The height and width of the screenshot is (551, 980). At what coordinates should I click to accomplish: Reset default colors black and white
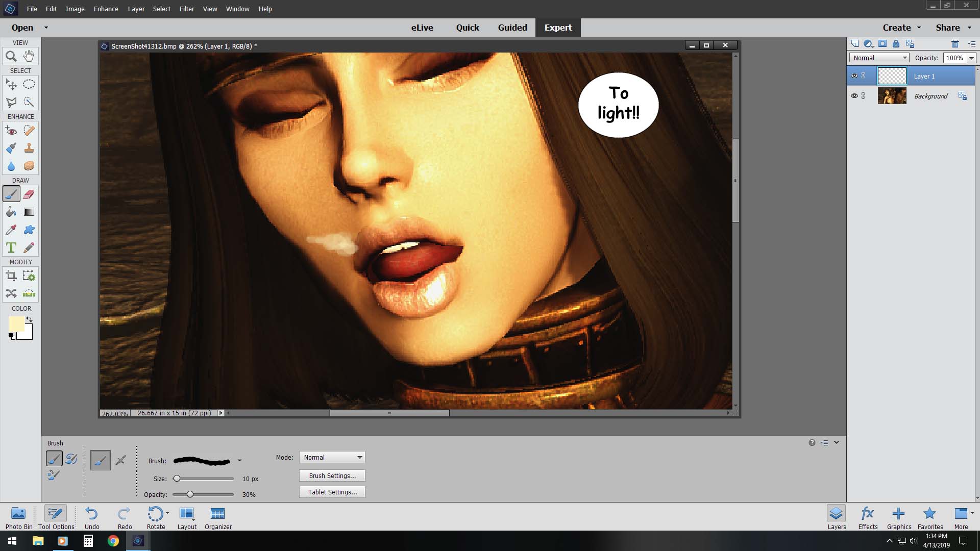[11, 336]
